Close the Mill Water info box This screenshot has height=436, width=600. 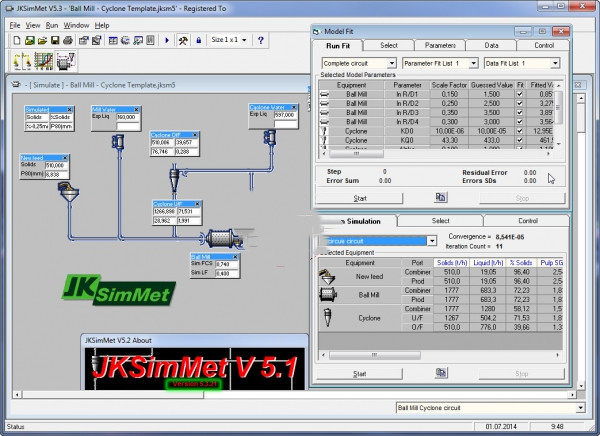click(137, 109)
